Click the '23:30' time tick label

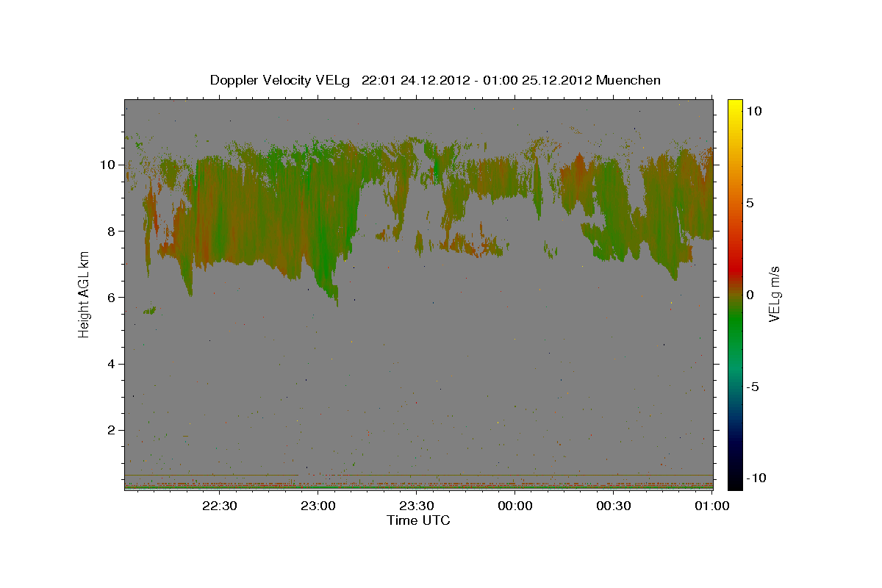click(417, 506)
